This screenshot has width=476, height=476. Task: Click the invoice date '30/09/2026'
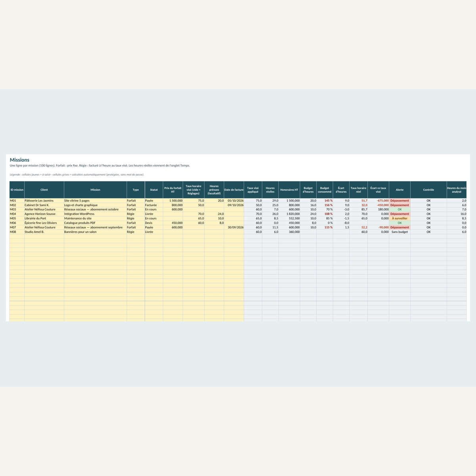click(x=234, y=227)
